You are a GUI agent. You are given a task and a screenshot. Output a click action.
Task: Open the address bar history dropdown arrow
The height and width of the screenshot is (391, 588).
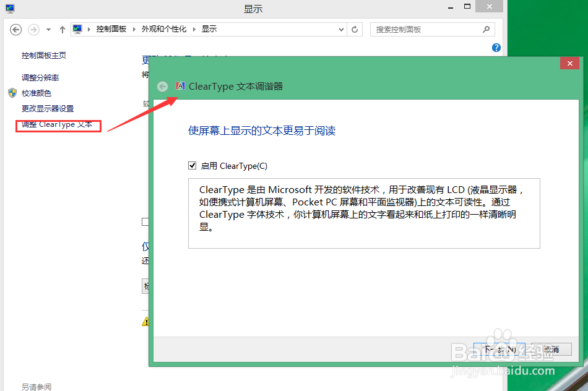tap(341, 29)
